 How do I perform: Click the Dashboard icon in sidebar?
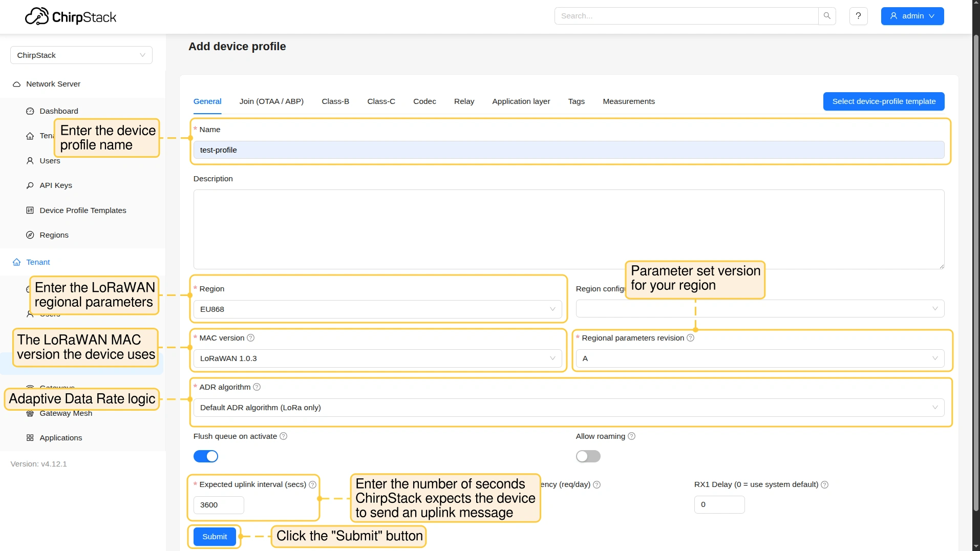30,111
